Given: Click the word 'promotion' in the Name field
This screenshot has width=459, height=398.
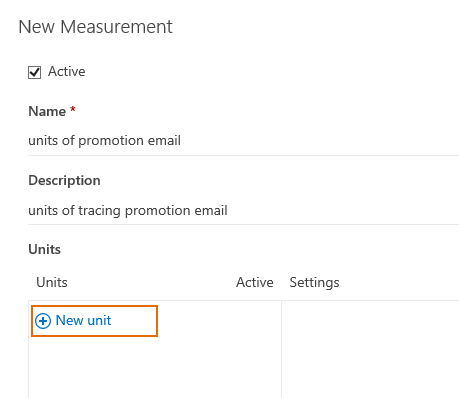Looking at the screenshot, I should pyautogui.click(x=111, y=141).
